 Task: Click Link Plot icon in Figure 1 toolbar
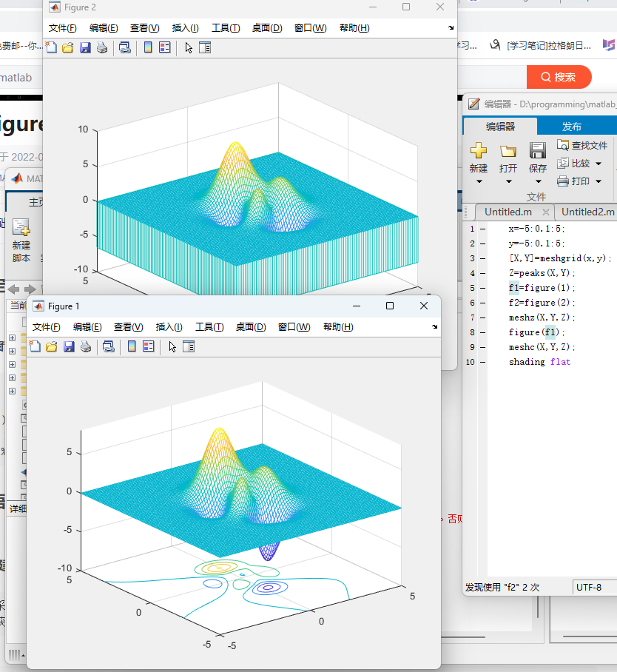109,346
